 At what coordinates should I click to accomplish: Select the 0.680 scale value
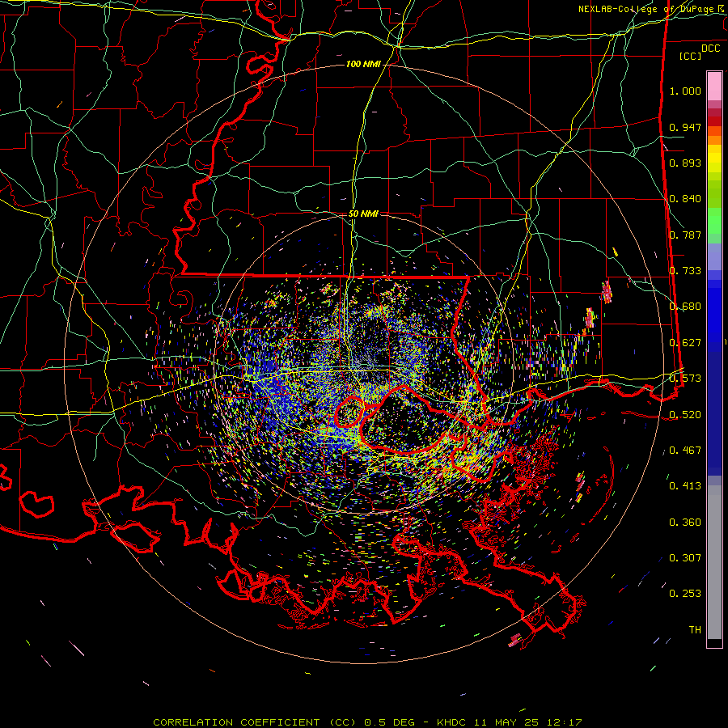point(685,307)
